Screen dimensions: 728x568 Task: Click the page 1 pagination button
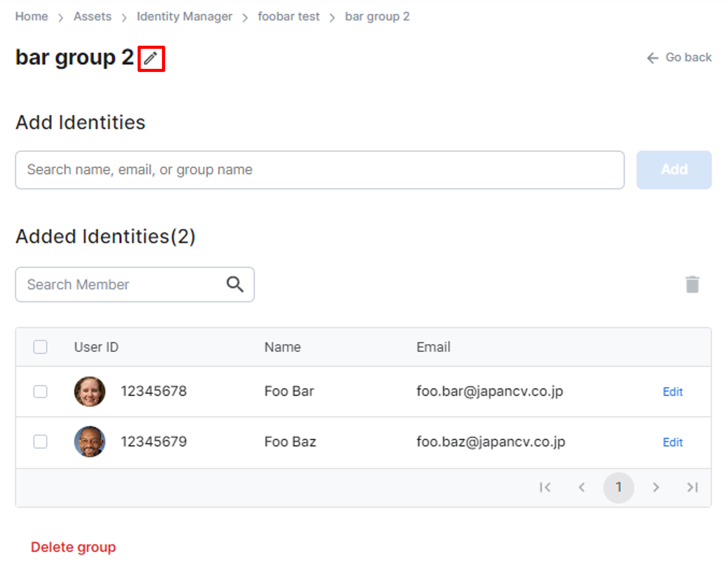pos(619,487)
